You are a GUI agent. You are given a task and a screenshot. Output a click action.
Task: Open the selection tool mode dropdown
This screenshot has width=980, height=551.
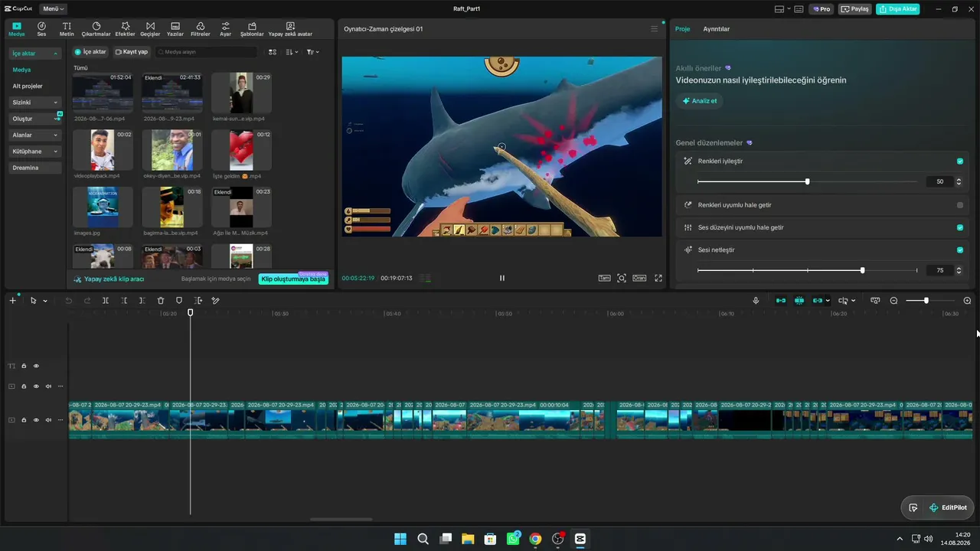tap(45, 301)
